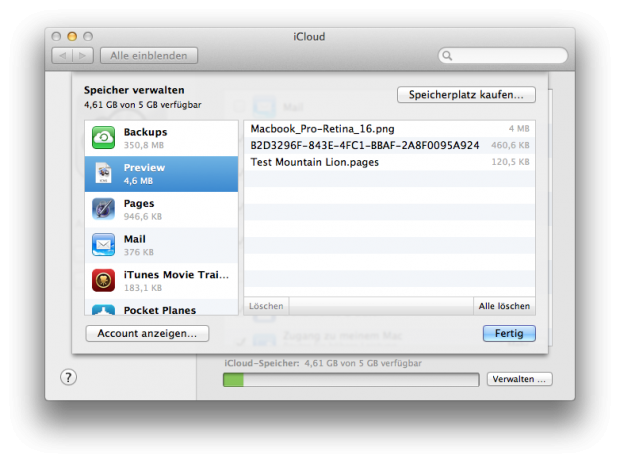Click the 4 MB file size value
Screen dimensions: 620x463
pyautogui.click(x=519, y=129)
